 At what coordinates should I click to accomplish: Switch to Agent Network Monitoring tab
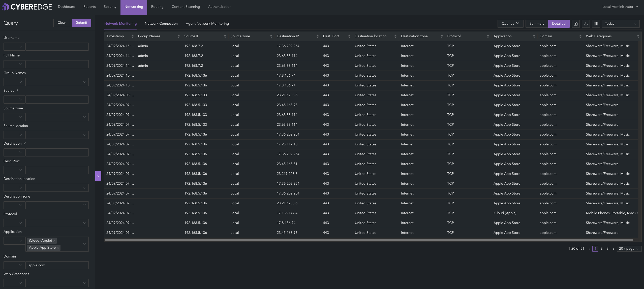tap(207, 24)
